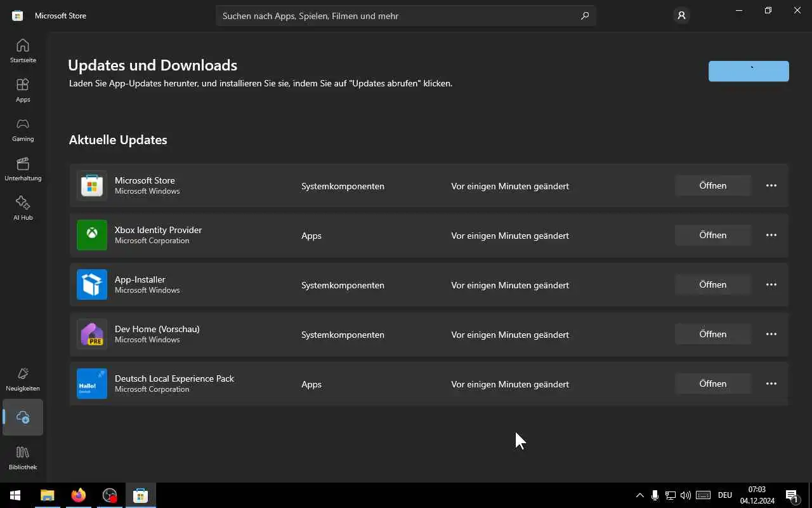
Task: Show hidden system tray icons
Action: point(639,495)
